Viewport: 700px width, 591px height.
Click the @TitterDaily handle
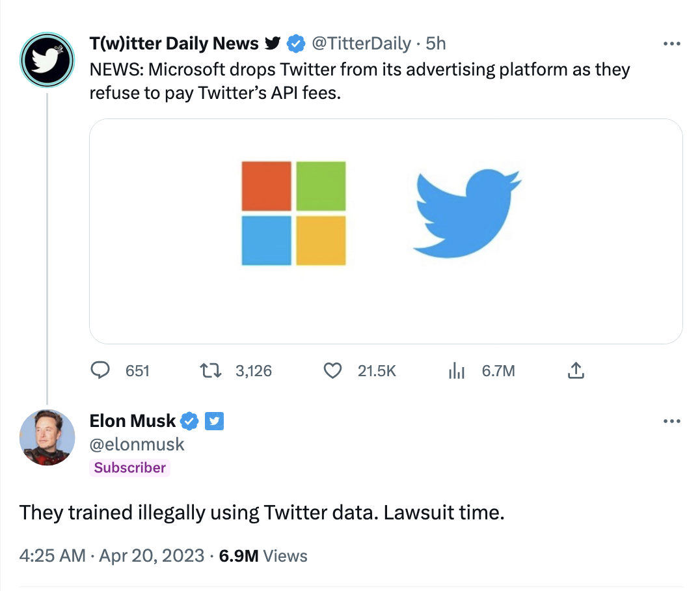coord(361,44)
